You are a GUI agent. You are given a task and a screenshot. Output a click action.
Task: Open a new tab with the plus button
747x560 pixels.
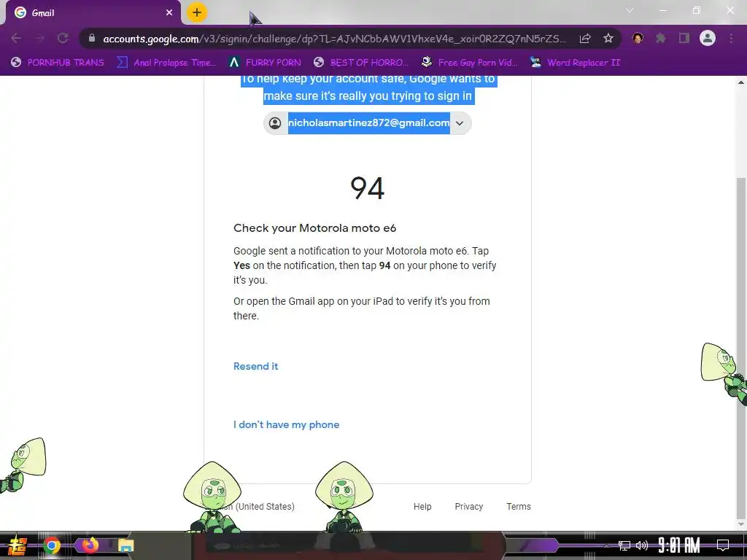[x=197, y=12]
